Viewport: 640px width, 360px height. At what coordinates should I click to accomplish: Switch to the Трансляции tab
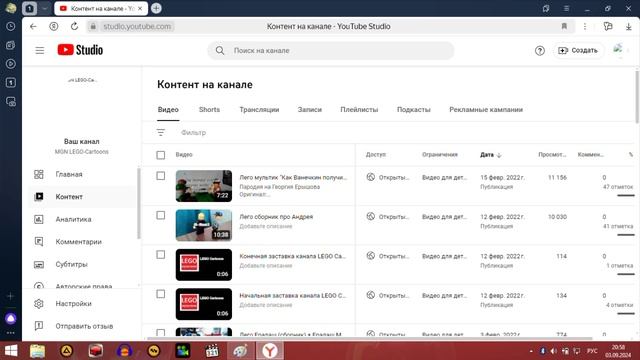(259, 109)
